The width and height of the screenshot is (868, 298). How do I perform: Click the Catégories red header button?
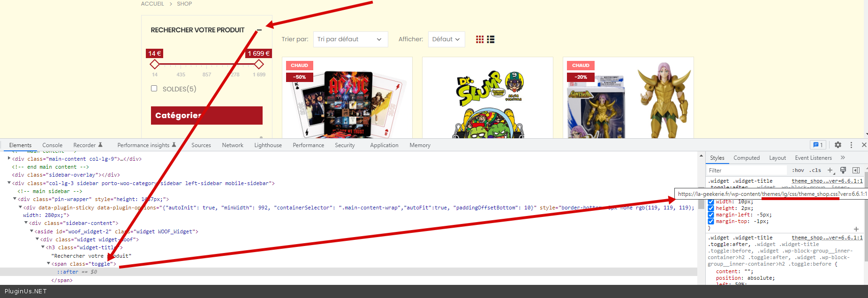(206, 115)
